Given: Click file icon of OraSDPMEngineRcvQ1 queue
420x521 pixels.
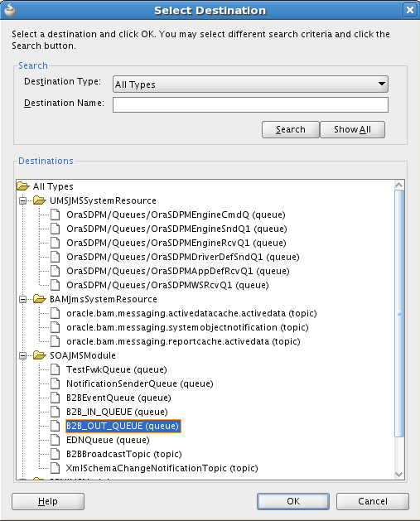Looking at the screenshot, I should [x=56, y=243].
